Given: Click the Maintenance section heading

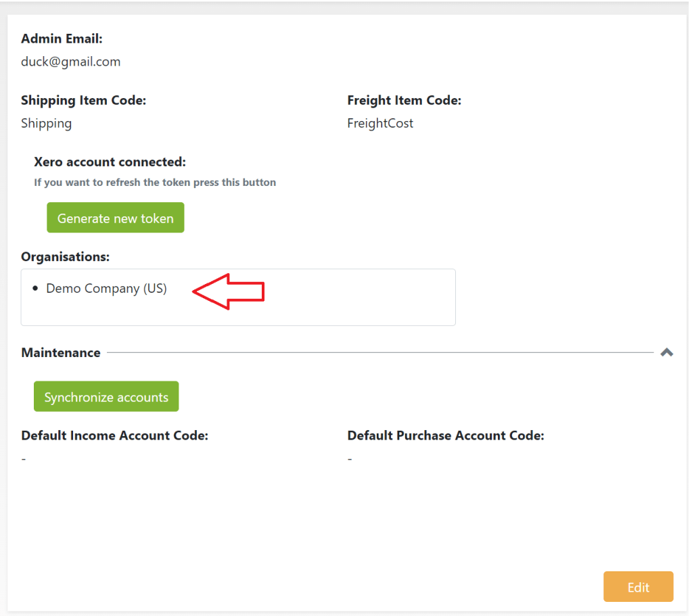Looking at the screenshot, I should pos(61,352).
